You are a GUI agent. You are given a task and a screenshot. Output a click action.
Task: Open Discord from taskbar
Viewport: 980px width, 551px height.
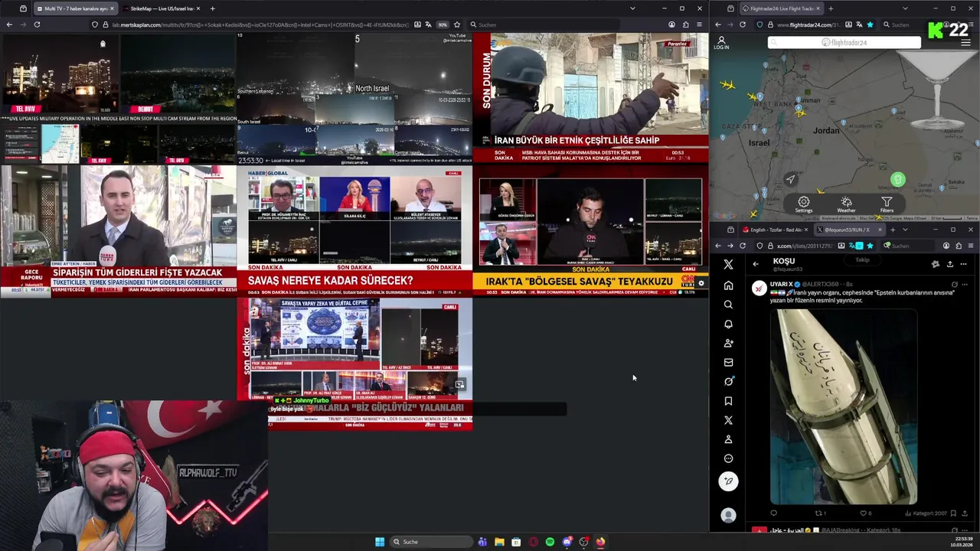[x=567, y=542]
